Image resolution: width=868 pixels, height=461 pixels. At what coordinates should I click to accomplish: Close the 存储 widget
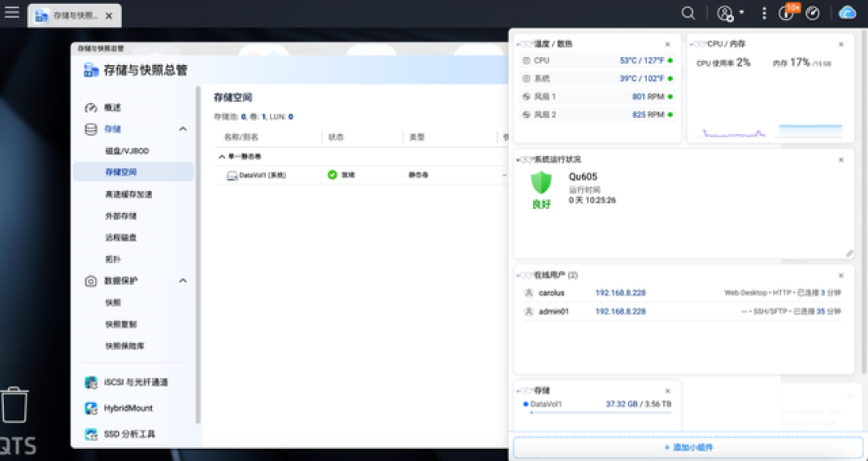pos(668,390)
